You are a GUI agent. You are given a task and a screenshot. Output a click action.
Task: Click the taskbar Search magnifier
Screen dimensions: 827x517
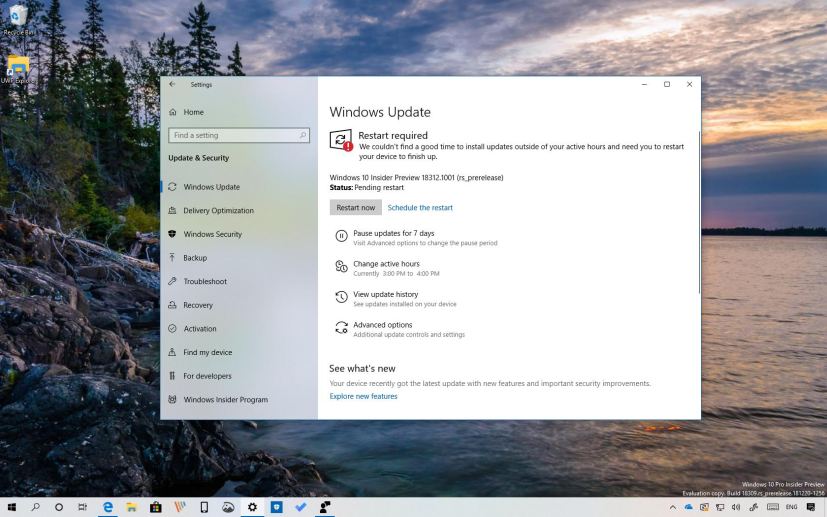point(35,507)
